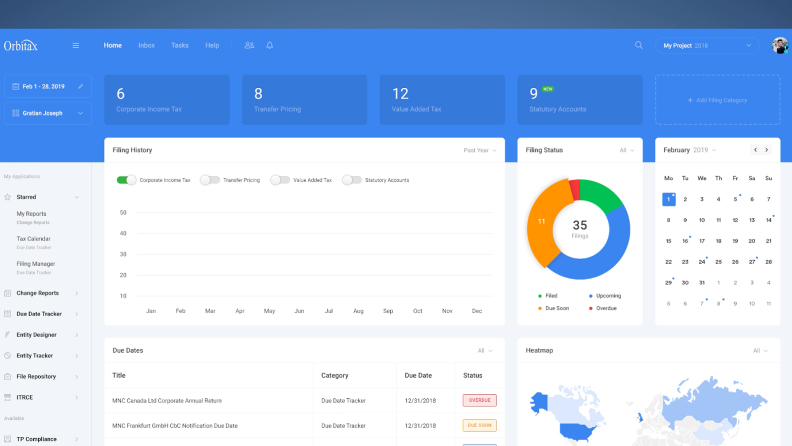792x446 pixels.
Task: Enable the Transfer Pricing toggle
Action: click(210, 180)
